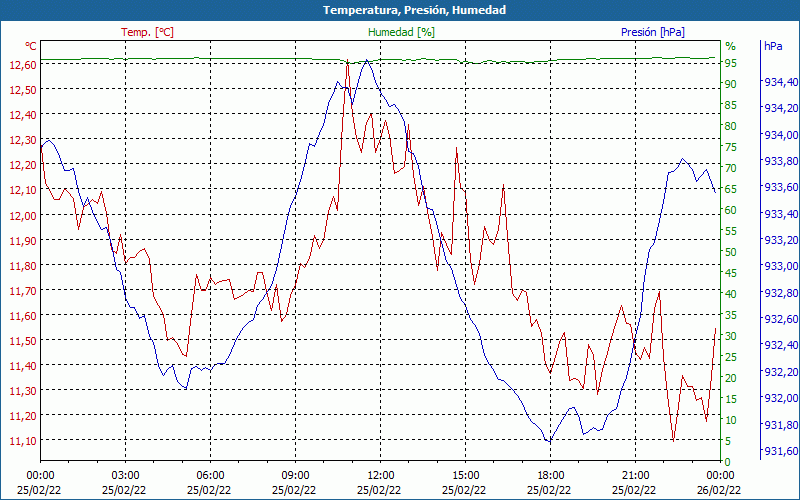Click the chart title "Temperatura, Presión, Humedad"
The image size is (800, 500).
pos(414,10)
